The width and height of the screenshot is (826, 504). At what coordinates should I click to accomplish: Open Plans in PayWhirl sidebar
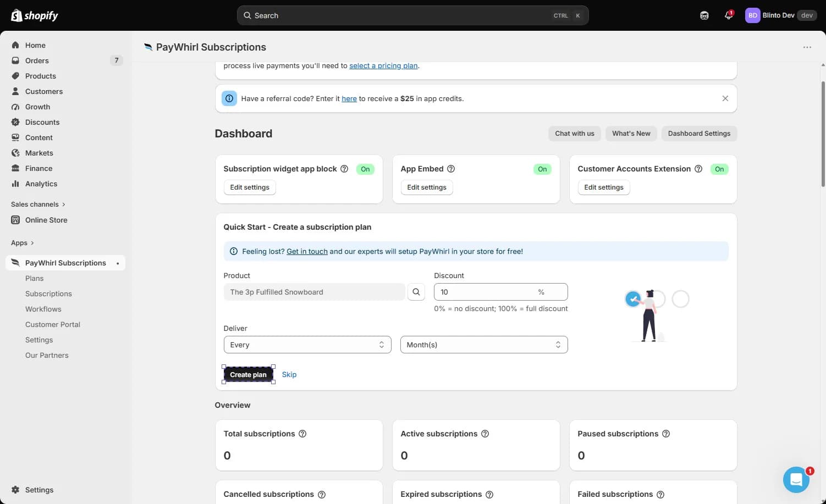[34, 278]
